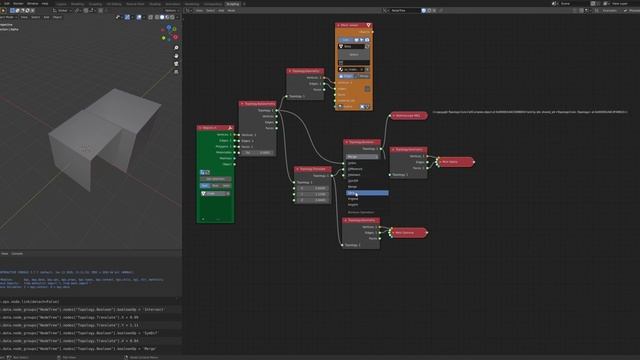
Task: Open the 3D viewport View menu
Action: coord(24,17)
